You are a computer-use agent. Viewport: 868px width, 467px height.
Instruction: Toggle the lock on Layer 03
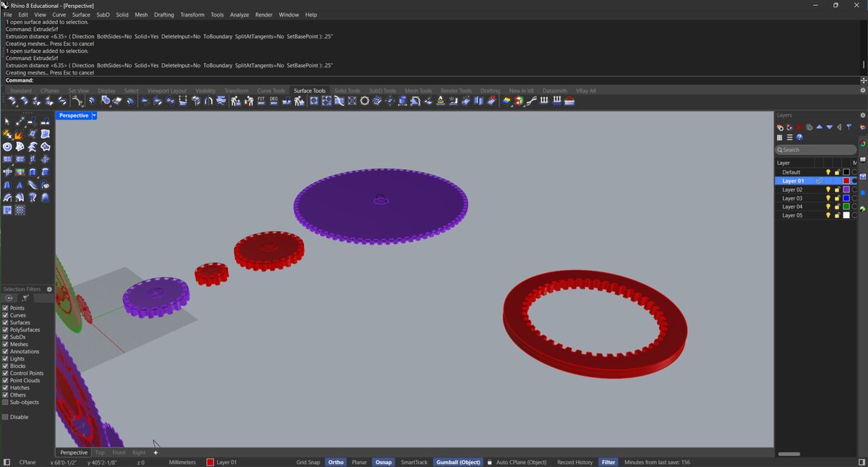tap(838, 198)
